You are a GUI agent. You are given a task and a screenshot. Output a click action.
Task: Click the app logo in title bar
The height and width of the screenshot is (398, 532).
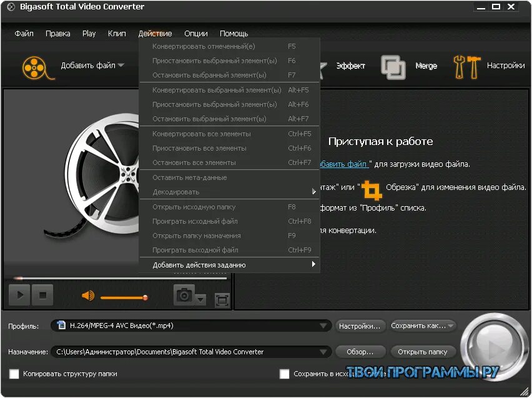click(11, 7)
